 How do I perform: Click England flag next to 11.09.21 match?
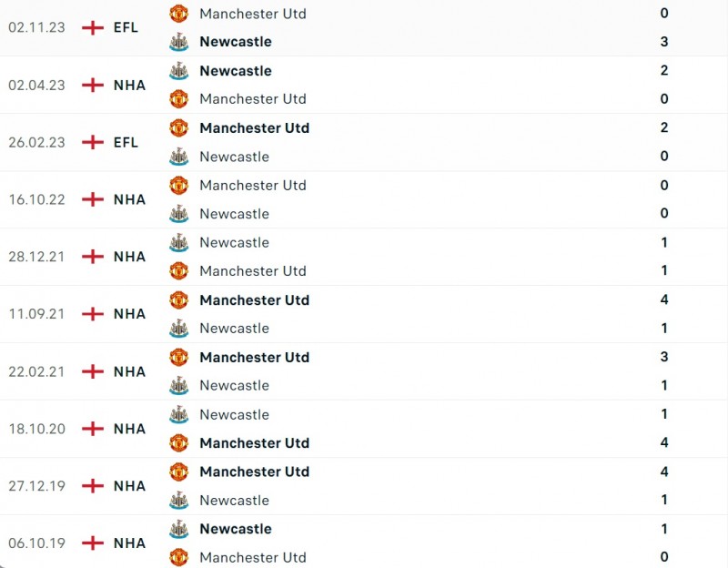coord(93,314)
